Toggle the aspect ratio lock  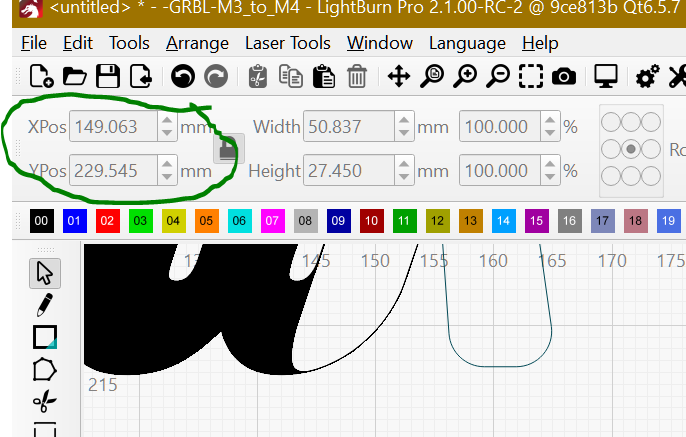228,149
